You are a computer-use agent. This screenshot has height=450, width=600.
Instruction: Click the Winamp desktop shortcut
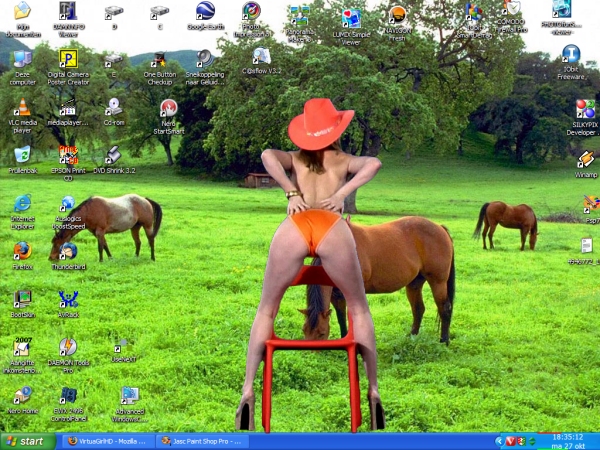(585, 159)
